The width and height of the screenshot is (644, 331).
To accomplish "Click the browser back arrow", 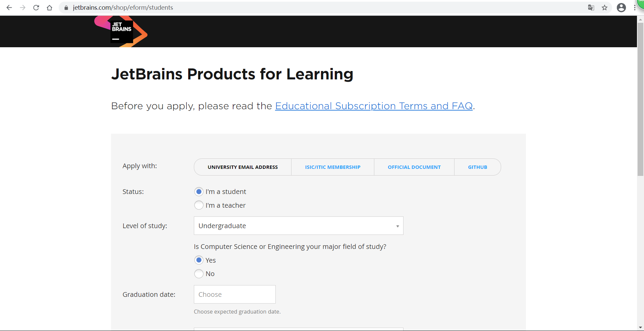I will (9, 7).
